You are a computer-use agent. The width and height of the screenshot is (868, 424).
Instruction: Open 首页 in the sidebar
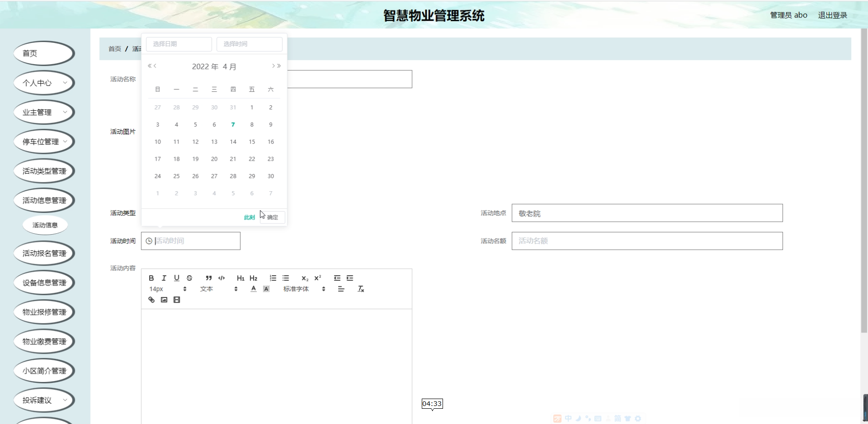[44, 54]
